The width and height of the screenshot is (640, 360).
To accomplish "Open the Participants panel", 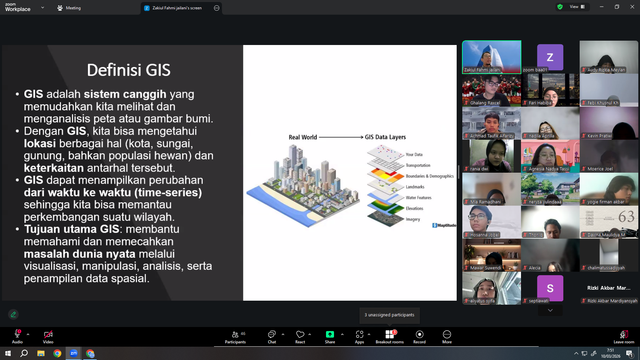I will pos(236,337).
